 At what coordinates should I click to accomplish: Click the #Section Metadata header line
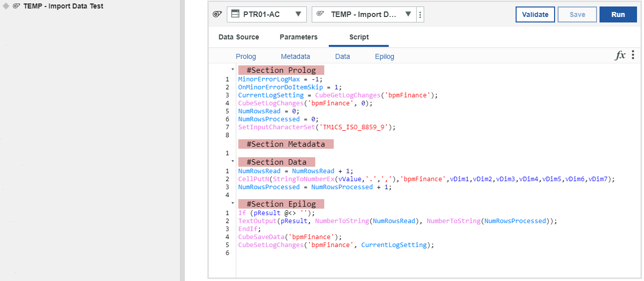point(285,144)
